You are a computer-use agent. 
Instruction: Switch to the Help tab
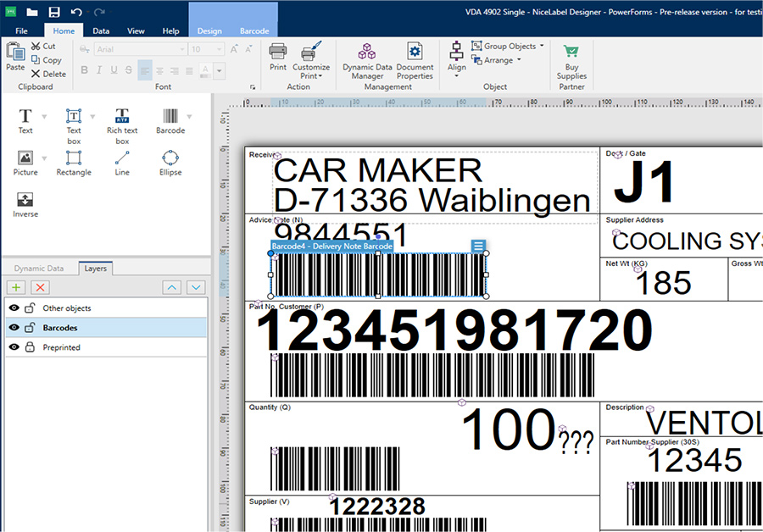pos(170,30)
